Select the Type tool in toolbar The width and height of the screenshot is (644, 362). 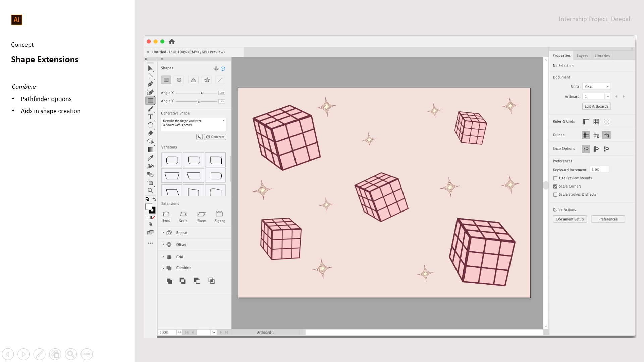[x=150, y=117]
